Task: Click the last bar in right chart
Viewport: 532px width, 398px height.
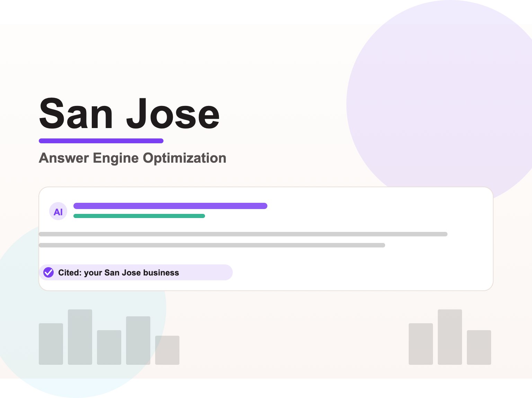Action: click(479, 347)
